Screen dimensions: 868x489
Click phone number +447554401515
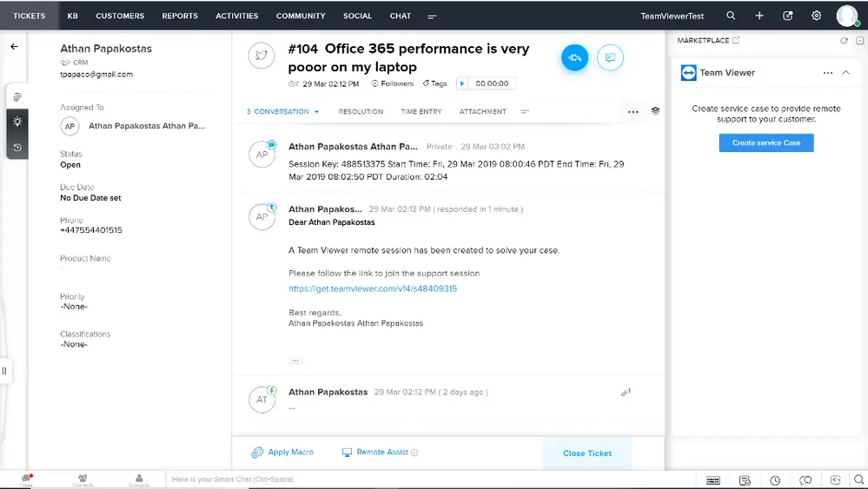pos(91,230)
